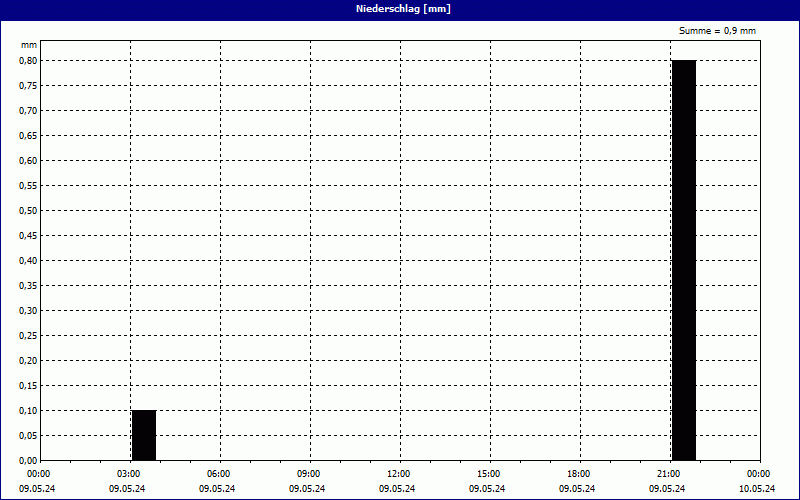Click the 15:00 time axis label
The width and height of the screenshot is (800, 500).
point(488,473)
